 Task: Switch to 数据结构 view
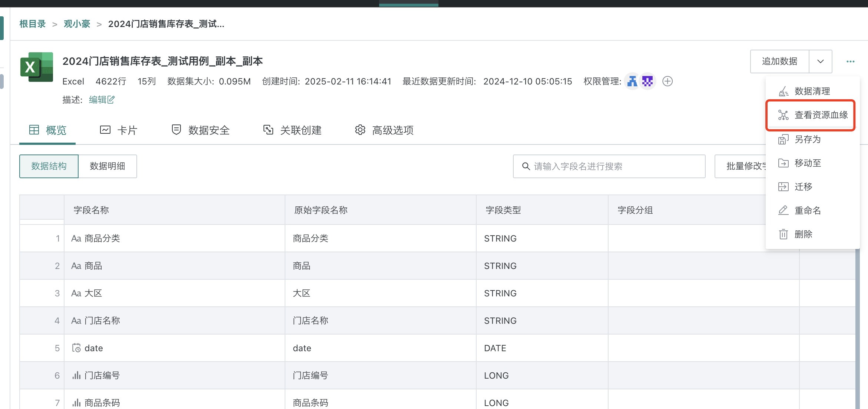[x=49, y=166]
